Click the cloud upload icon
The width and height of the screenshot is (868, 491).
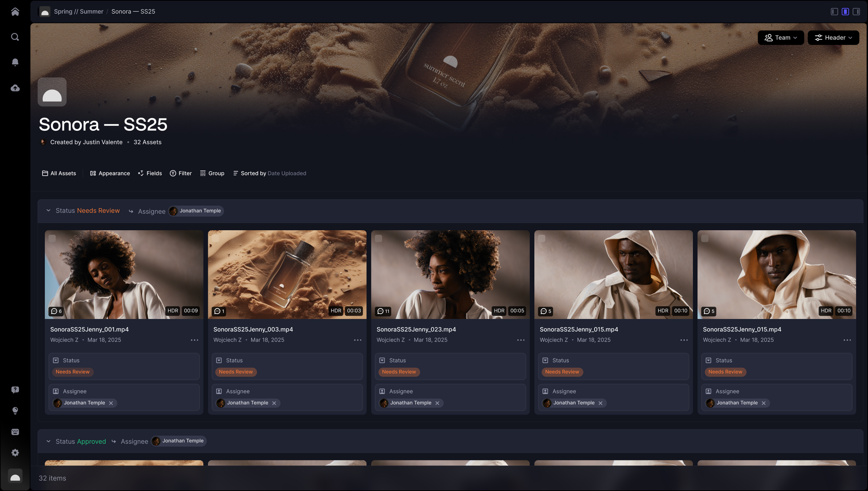(x=15, y=88)
